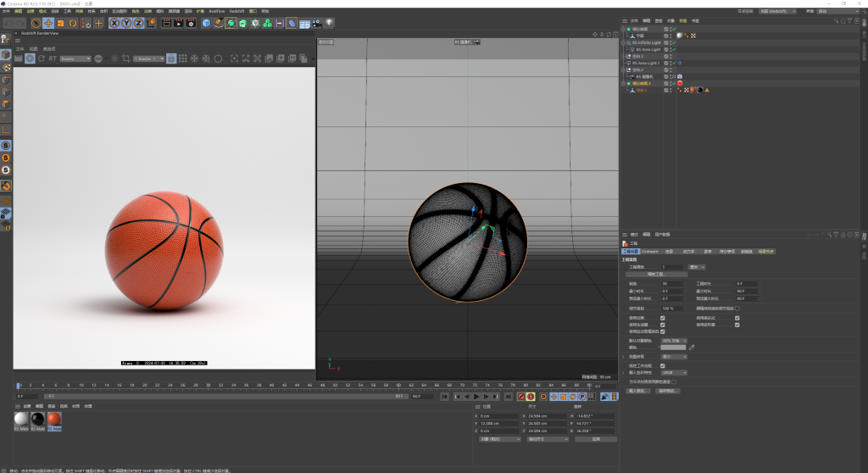Select the Project Settings tab
The width and height of the screenshot is (868, 473).
(x=631, y=252)
